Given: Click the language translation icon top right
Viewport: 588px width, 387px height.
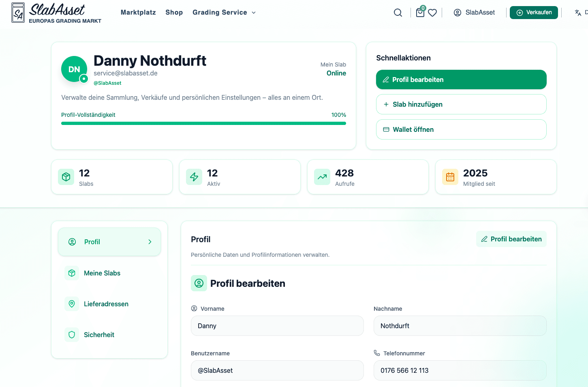Looking at the screenshot, I should pyautogui.click(x=577, y=13).
